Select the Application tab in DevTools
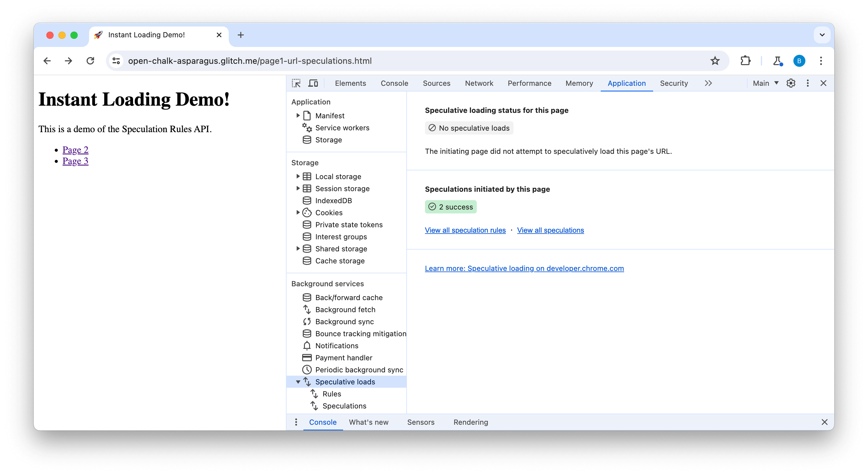Image resolution: width=868 pixels, height=475 pixels. 626,83
